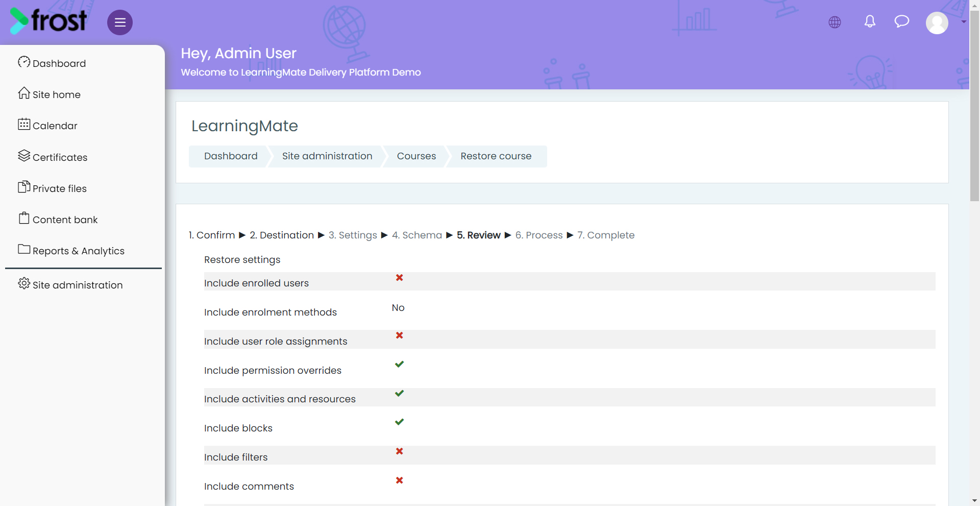This screenshot has width=980, height=506.
Task: Expand the user menu dropdown arrow
Action: coord(964,22)
